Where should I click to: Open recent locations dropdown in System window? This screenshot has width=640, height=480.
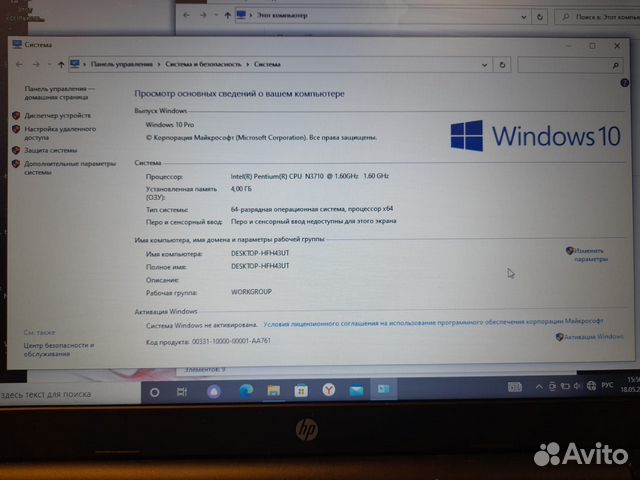pyautogui.click(x=49, y=64)
